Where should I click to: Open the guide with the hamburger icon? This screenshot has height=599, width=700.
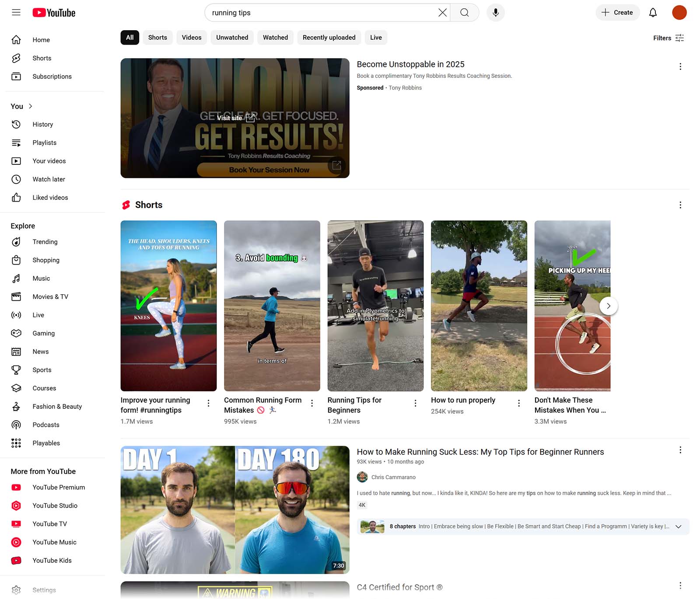(x=16, y=12)
